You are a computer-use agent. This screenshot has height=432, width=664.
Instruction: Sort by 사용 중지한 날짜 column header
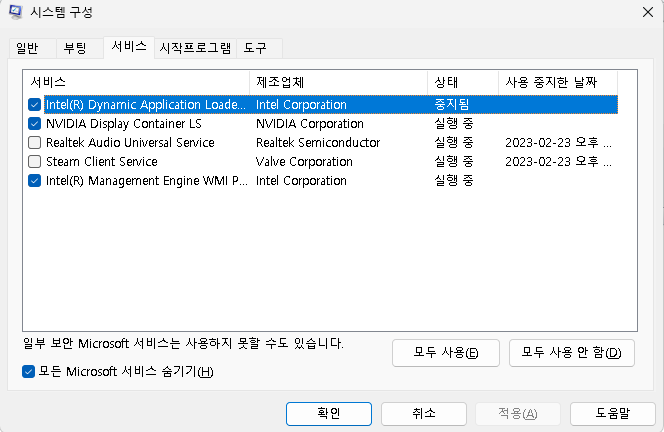(558, 82)
